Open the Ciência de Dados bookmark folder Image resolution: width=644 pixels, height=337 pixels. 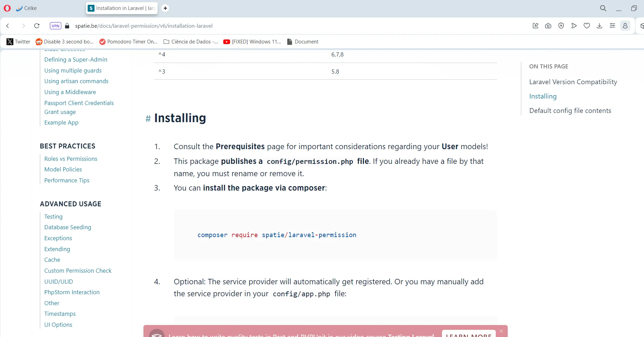point(191,42)
